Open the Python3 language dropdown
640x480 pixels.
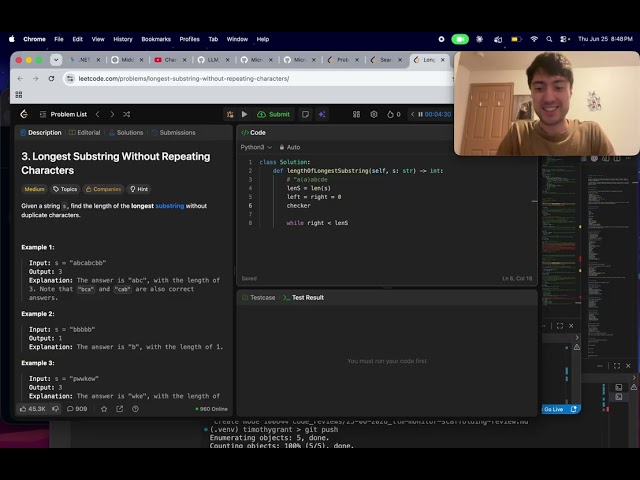[x=256, y=147]
